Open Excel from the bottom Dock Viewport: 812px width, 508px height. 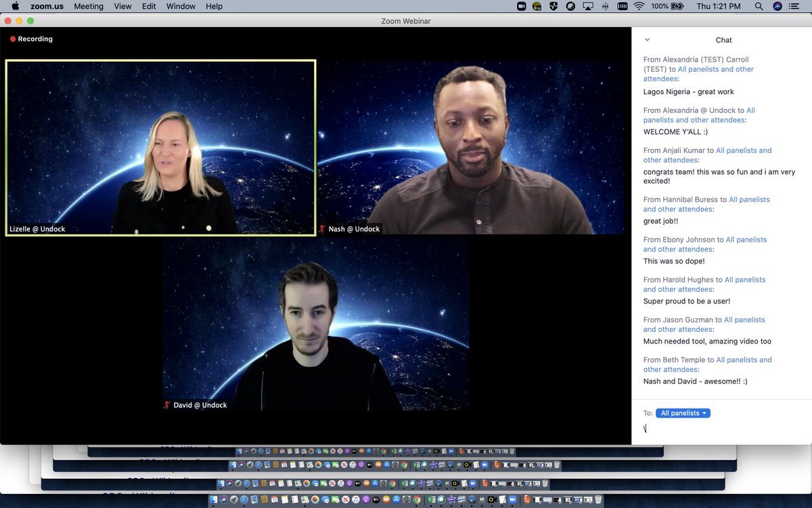point(431,499)
